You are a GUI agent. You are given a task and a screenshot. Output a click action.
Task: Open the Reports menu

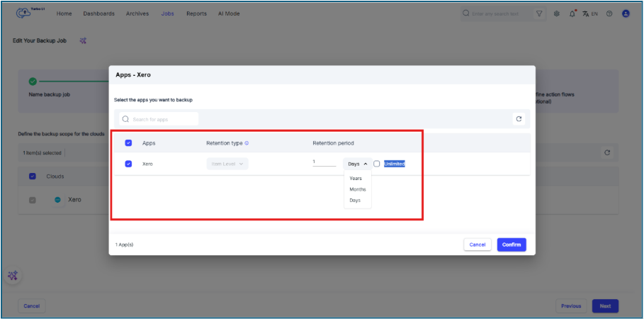tap(196, 13)
